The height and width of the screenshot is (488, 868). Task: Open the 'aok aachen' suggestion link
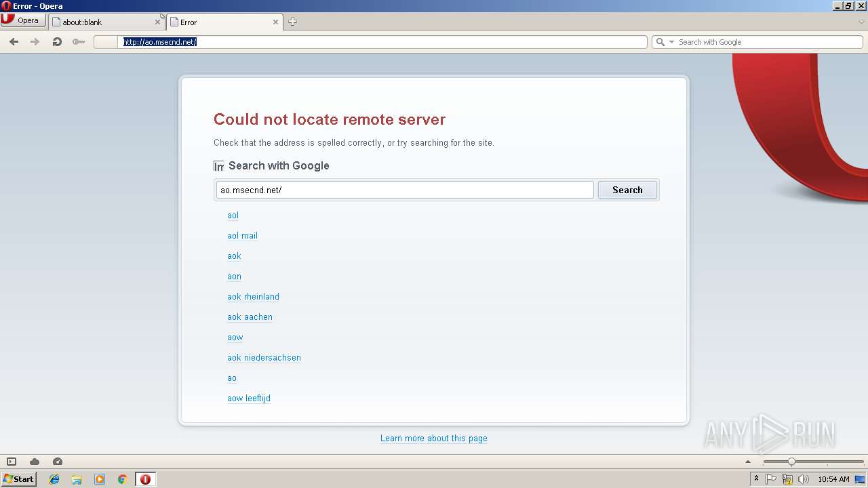(250, 317)
